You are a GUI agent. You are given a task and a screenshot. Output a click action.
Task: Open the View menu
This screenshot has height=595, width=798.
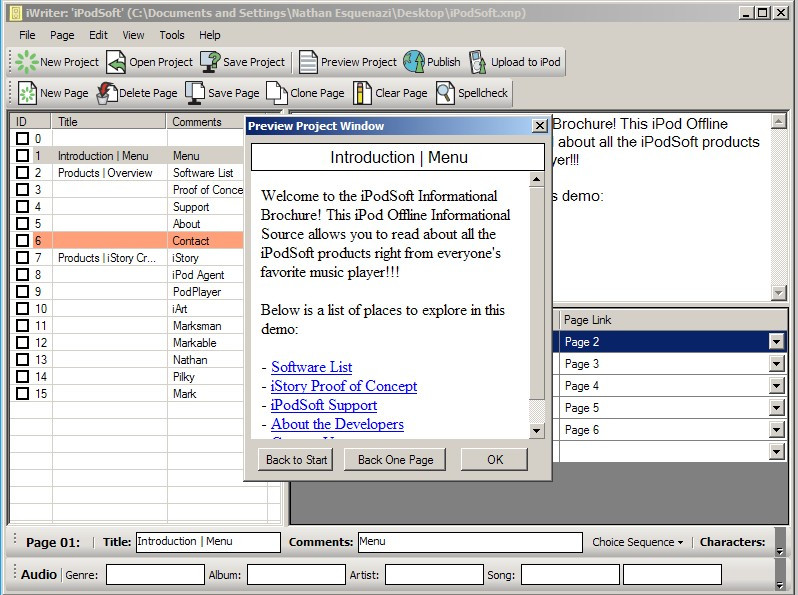tap(133, 35)
